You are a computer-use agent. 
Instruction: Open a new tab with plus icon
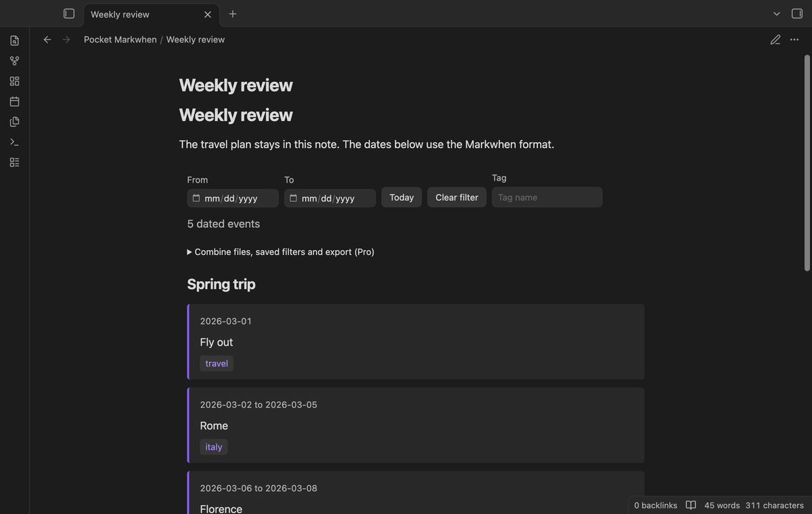point(233,14)
